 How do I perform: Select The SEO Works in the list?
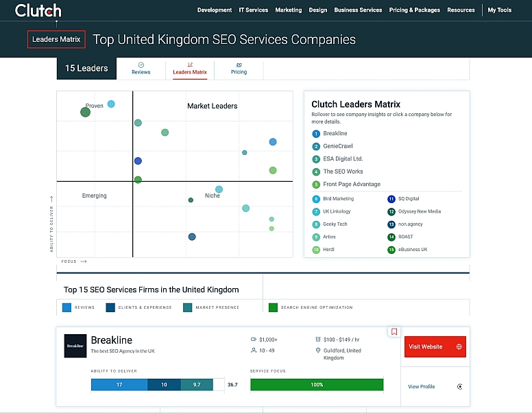point(343,172)
